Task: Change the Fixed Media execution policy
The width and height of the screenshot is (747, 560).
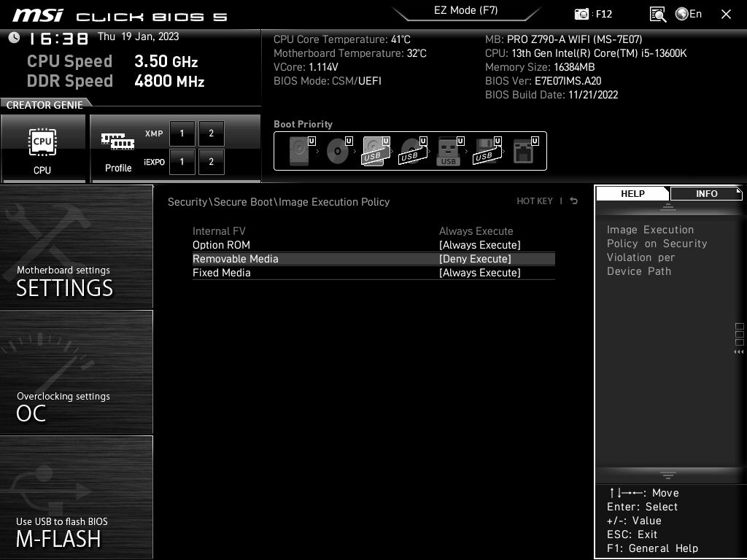Action: point(476,272)
